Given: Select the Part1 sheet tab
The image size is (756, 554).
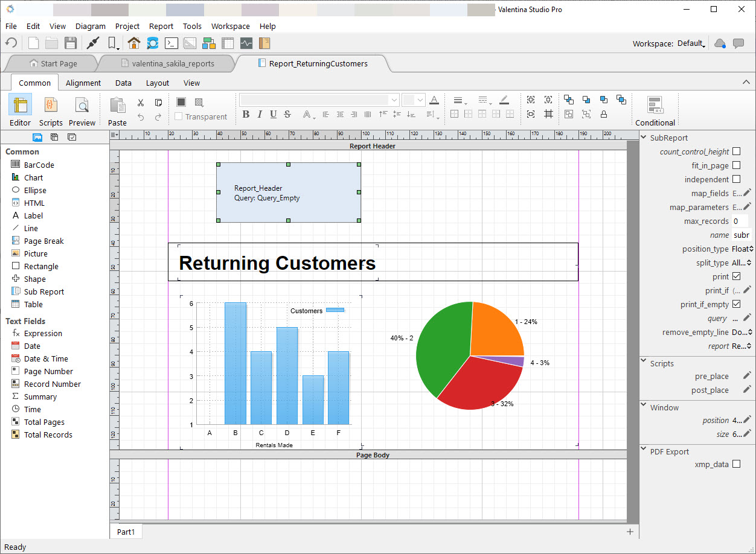Looking at the screenshot, I should (126, 532).
